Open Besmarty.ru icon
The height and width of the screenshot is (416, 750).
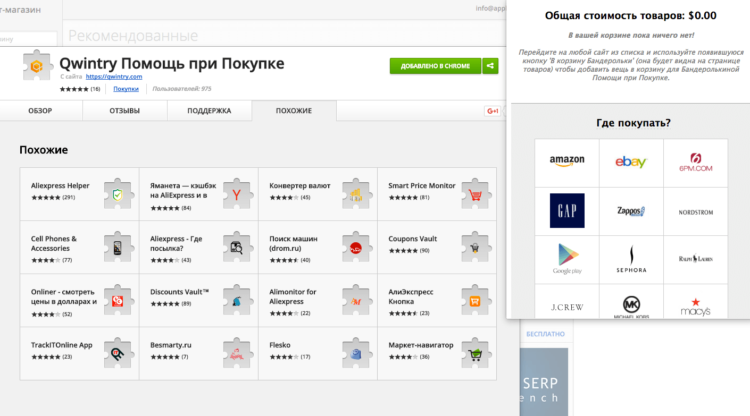[237, 353]
